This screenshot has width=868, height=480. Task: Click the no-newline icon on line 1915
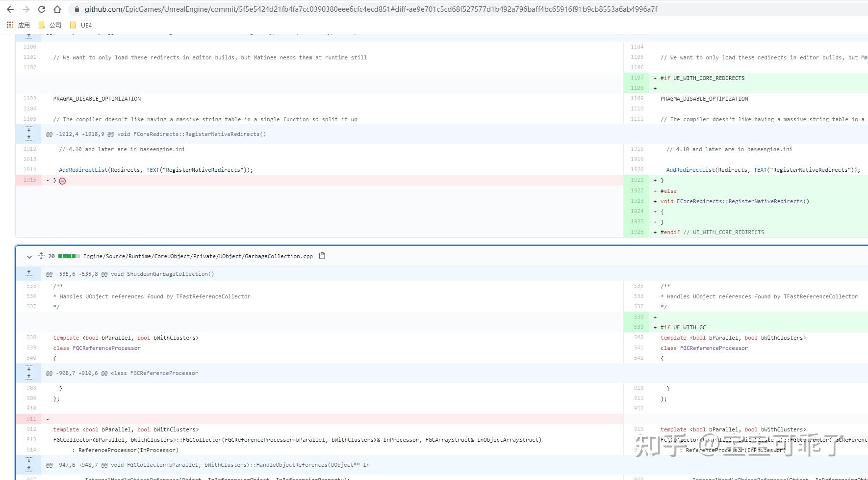pos(62,181)
